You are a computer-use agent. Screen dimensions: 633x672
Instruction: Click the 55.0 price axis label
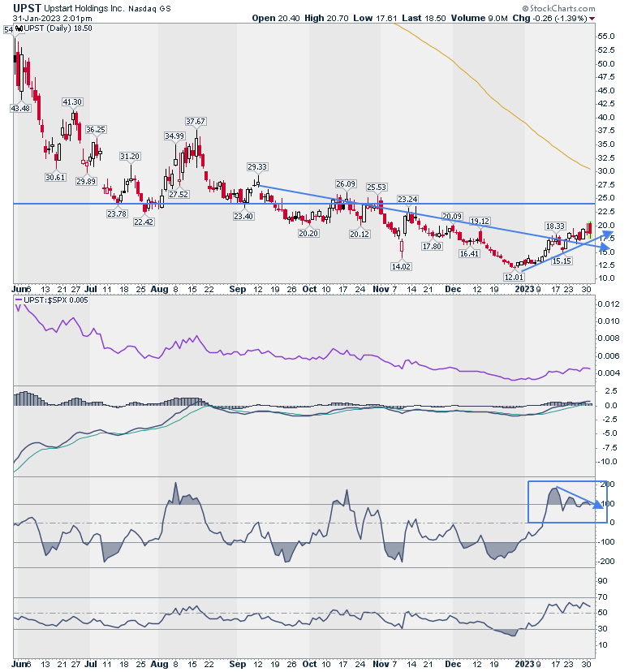click(x=606, y=37)
